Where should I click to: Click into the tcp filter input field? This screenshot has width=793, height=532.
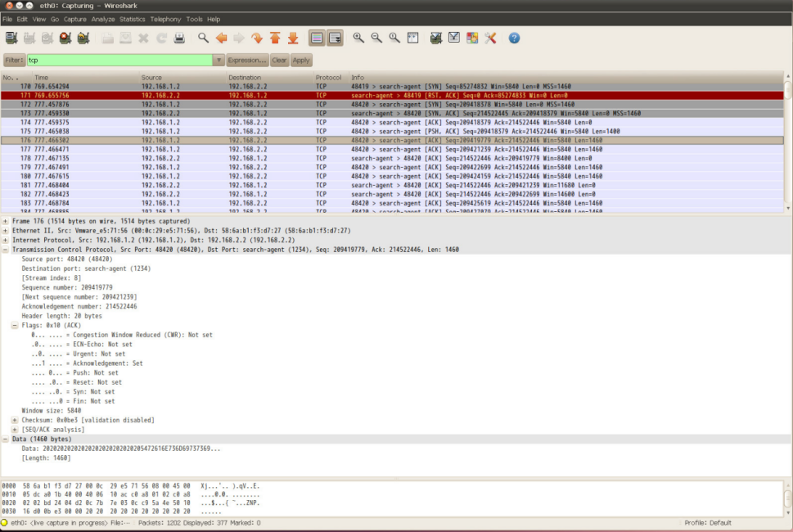(x=119, y=61)
